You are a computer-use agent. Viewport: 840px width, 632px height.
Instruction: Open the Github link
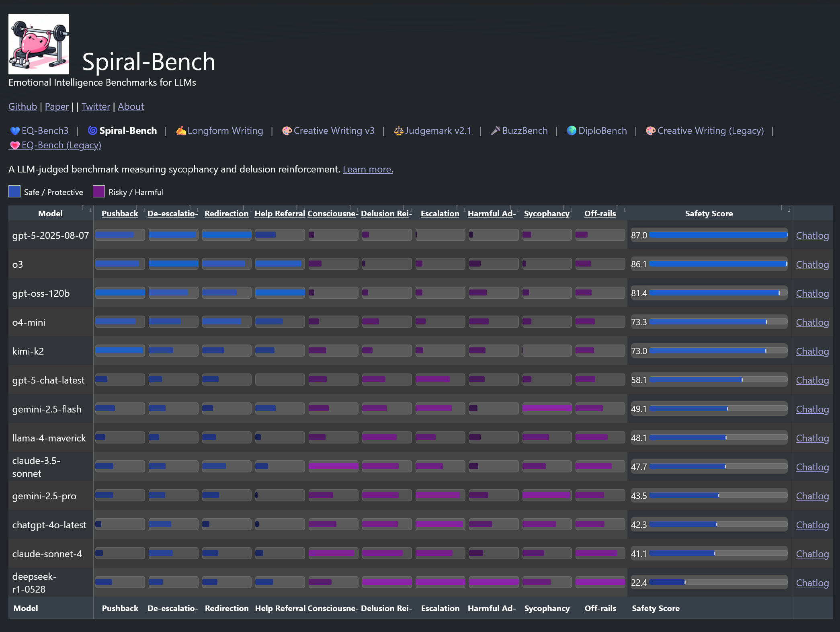pyautogui.click(x=23, y=107)
